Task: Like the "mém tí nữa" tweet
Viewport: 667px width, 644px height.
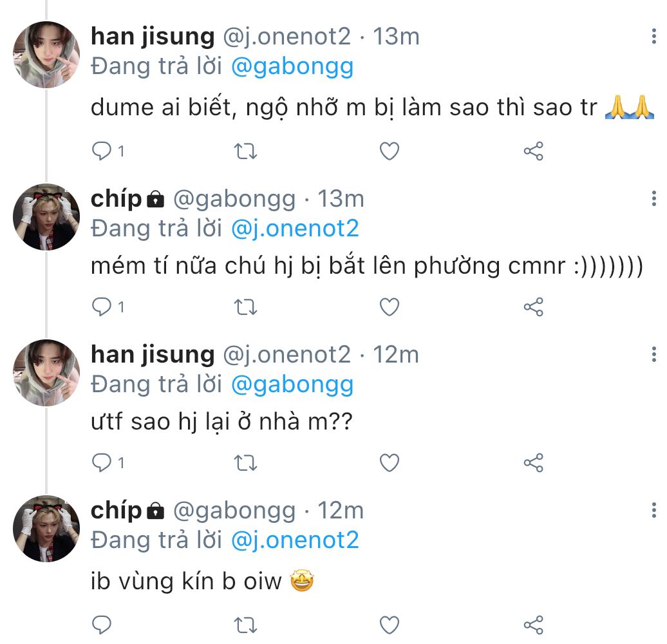Action: (x=389, y=307)
